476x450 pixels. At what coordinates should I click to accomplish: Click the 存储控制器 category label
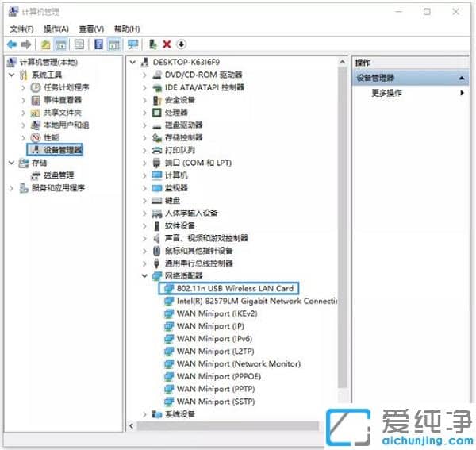click(183, 137)
